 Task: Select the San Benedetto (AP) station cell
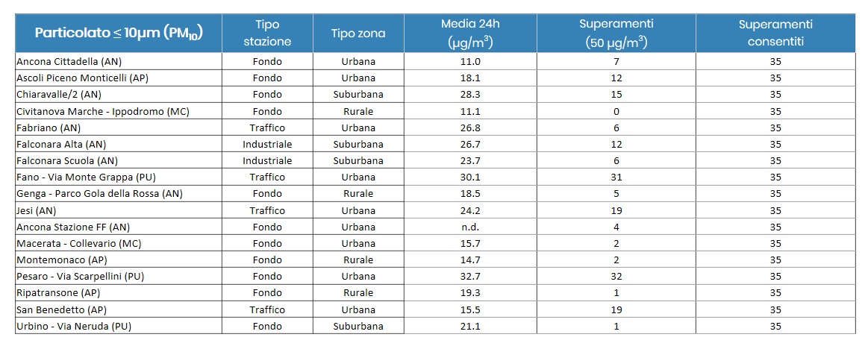click(63, 309)
